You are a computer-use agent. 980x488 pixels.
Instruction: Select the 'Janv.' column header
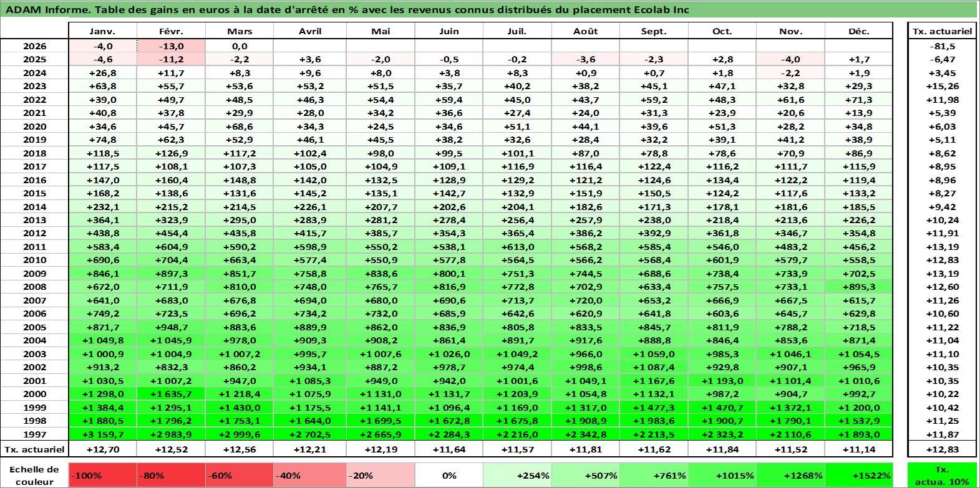point(102,31)
